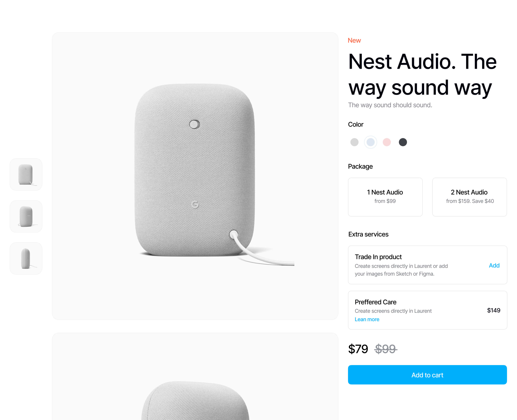Click the Add to cart button
Viewport: 517px width, 420px height.
427,375
